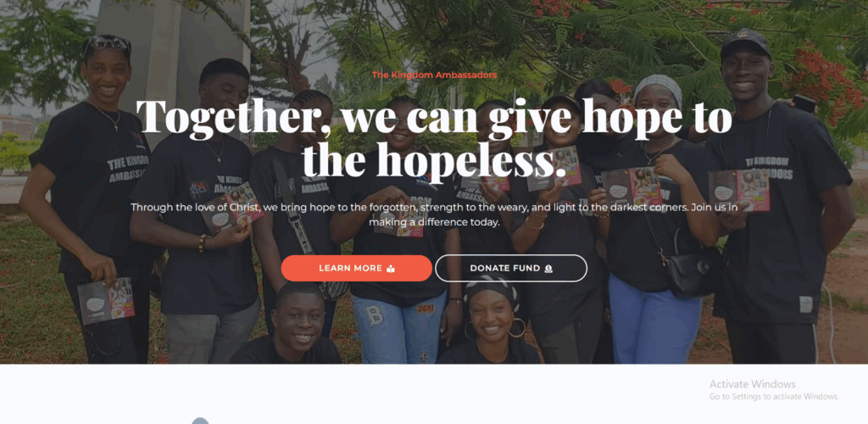This screenshot has width=868, height=424.
Task: Click the donate coin icon beside Donate Fund
Action: pyautogui.click(x=548, y=269)
